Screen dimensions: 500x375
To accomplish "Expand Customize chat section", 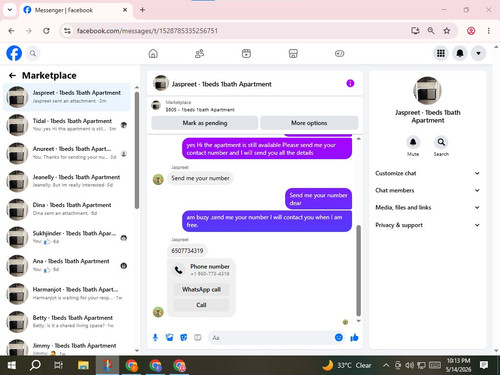I will (428, 173).
